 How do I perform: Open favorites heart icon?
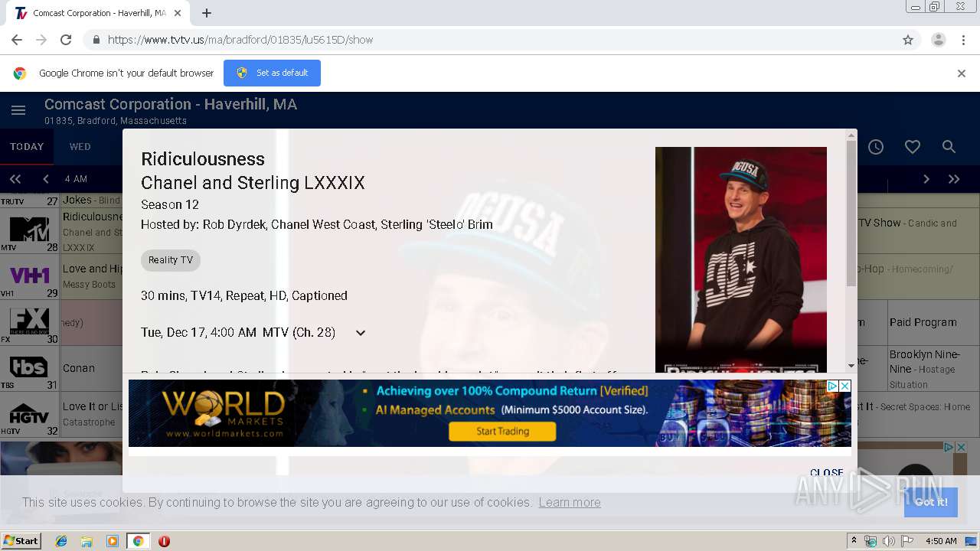pos(913,147)
